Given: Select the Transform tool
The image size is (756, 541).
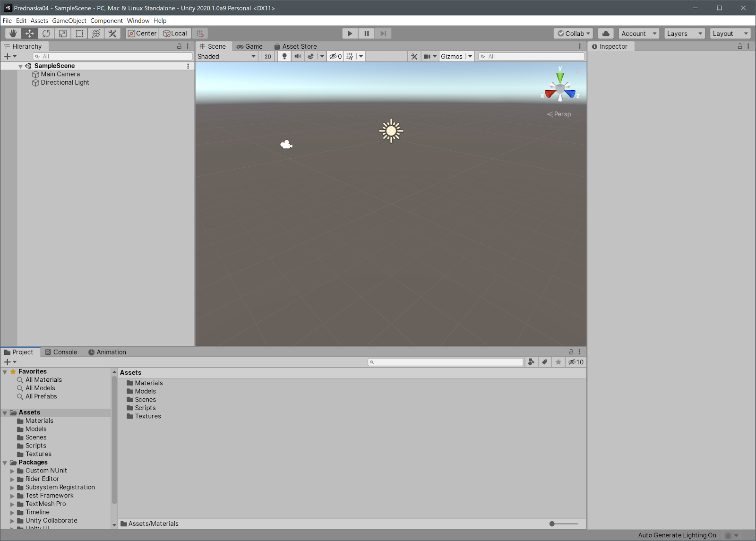Looking at the screenshot, I should click(x=95, y=34).
